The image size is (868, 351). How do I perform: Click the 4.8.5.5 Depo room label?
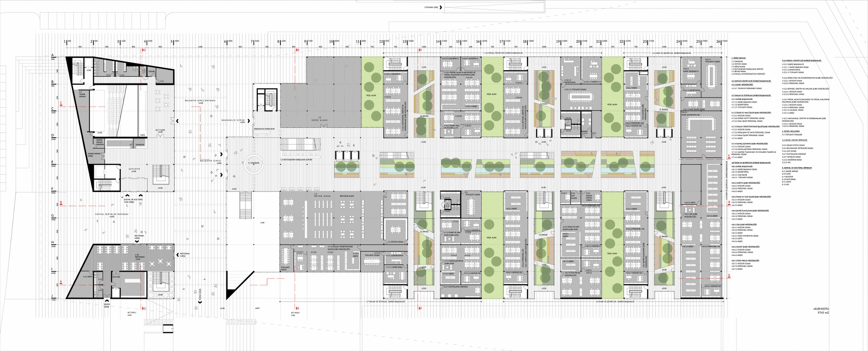click(x=690, y=202)
